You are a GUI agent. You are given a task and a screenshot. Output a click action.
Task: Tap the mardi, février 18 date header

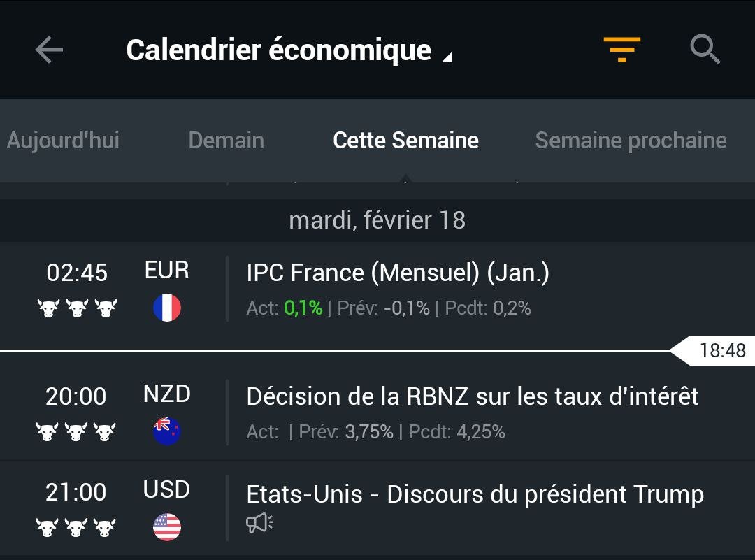tap(377, 220)
